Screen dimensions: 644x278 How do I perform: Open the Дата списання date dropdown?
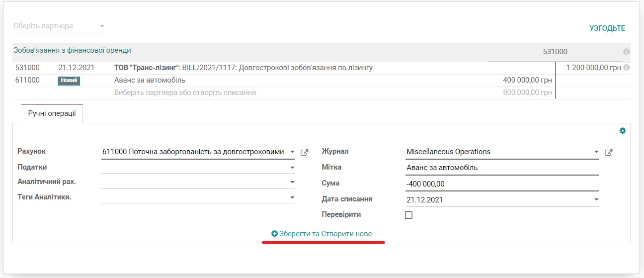pyautogui.click(x=596, y=200)
